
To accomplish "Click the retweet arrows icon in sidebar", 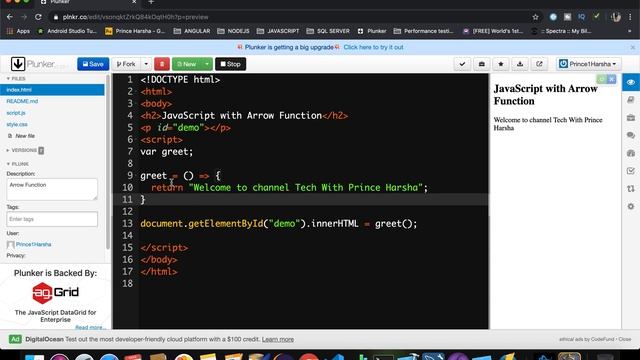I will [631, 189].
